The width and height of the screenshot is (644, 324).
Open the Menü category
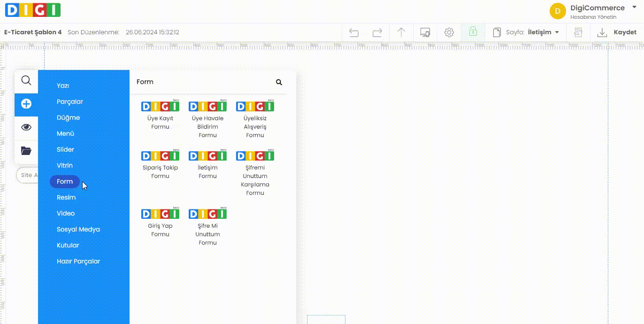pos(66,133)
